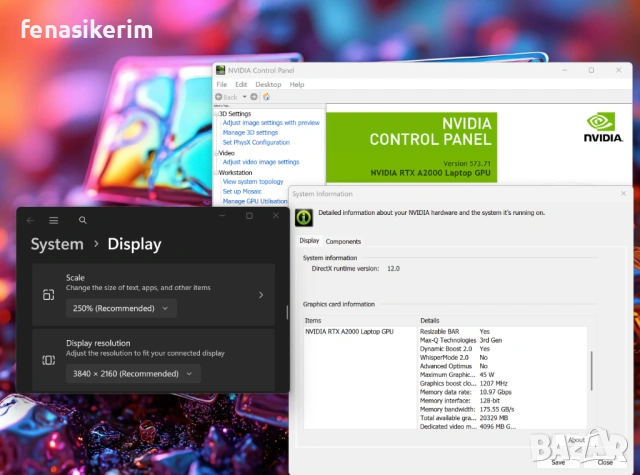Open View system topology

[x=253, y=181]
